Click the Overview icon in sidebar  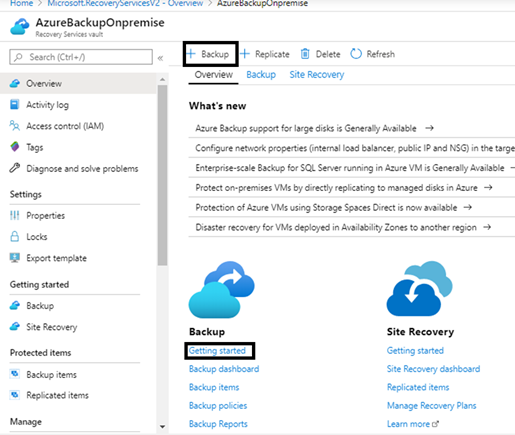point(15,83)
